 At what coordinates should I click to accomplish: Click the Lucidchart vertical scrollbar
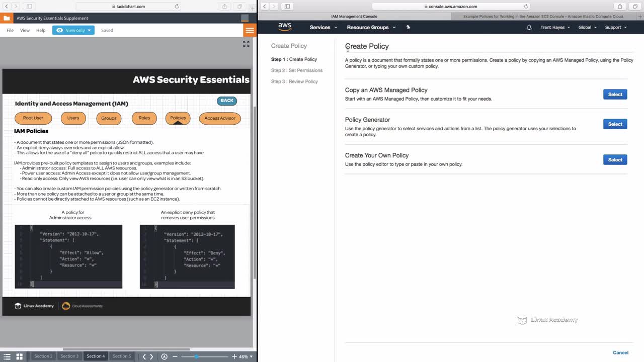click(255, 192)
